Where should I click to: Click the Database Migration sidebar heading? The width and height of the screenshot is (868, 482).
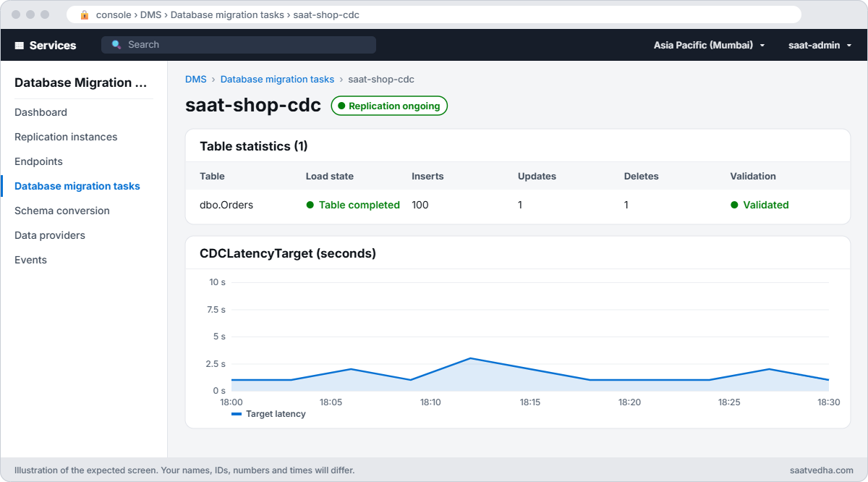pyautogui.click(x=80, y=83)
